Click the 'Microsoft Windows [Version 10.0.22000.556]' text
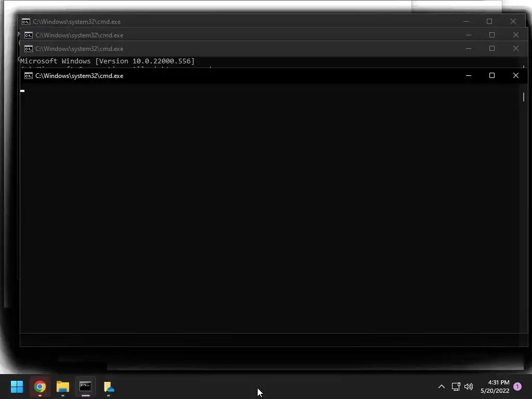Image resolution: width=532 pixels, height=399 pixels. 108,61
